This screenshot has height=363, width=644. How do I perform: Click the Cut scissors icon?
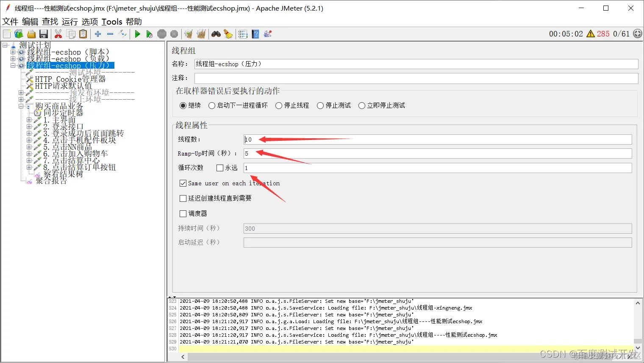[58, 34]
